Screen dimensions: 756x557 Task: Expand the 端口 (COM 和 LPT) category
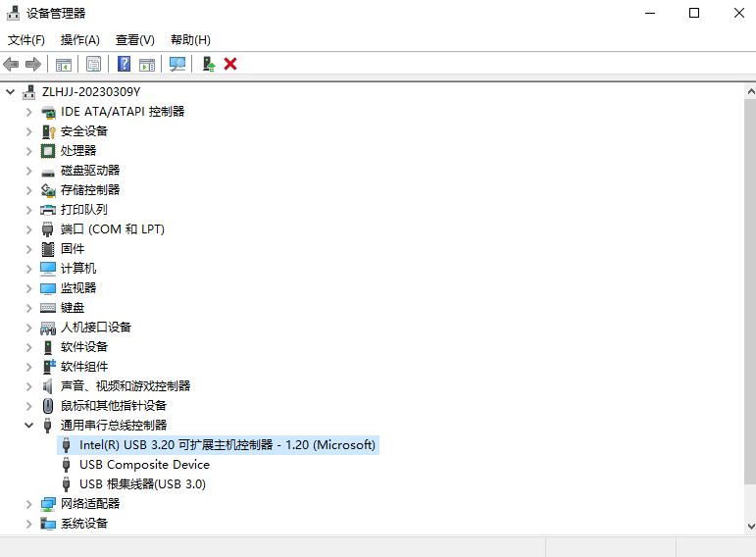tap(29, 229)
